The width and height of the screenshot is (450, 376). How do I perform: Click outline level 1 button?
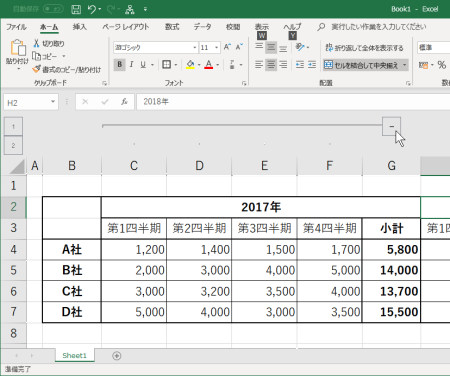click(13, 126)
